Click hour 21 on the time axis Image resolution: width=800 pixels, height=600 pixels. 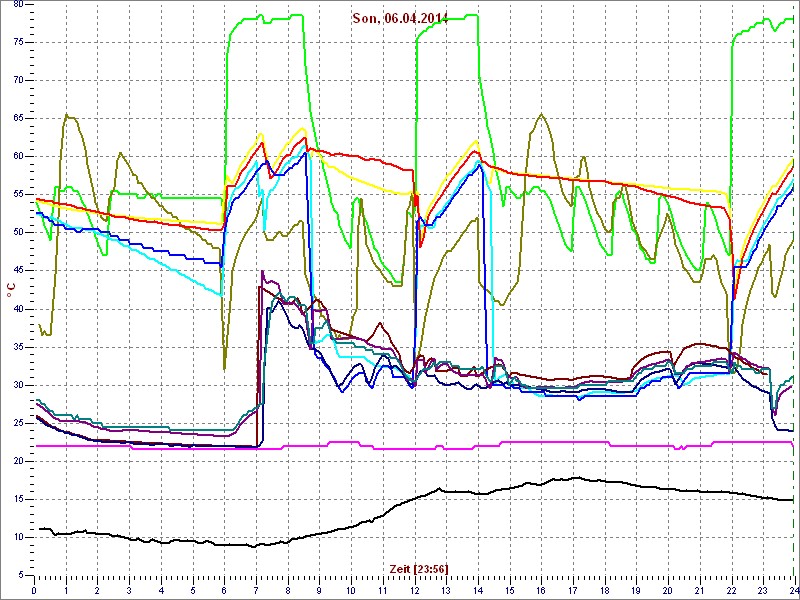click(x=699, y=588)
